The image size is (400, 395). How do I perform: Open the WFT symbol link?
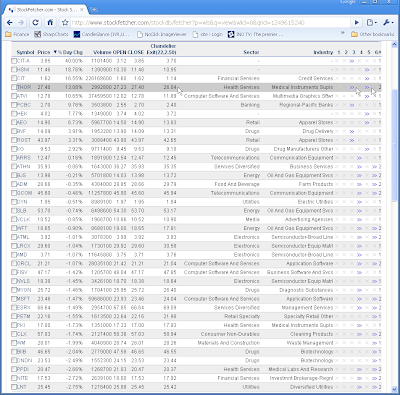(x=22, y=228)
